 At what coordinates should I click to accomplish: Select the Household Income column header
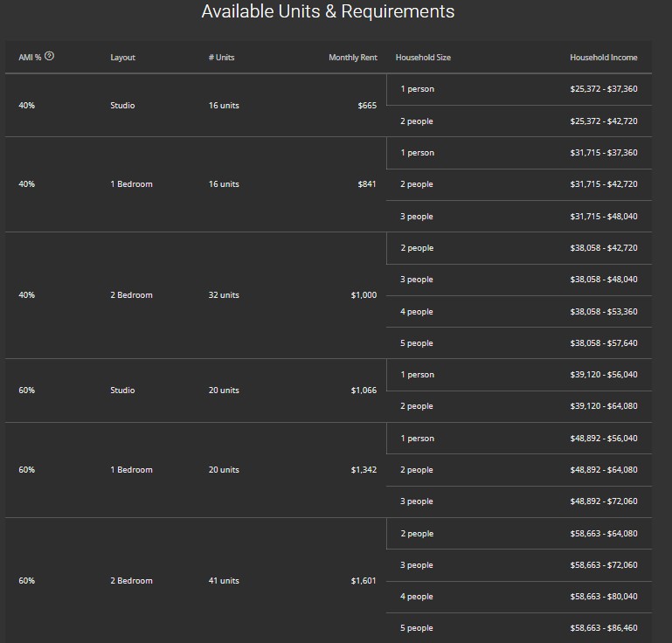click(603, 58)
